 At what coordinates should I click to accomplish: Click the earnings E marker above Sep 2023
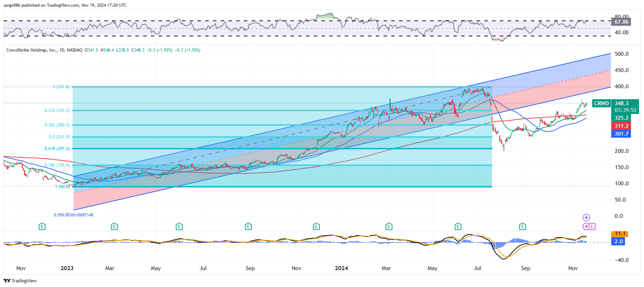click(248, 226)
